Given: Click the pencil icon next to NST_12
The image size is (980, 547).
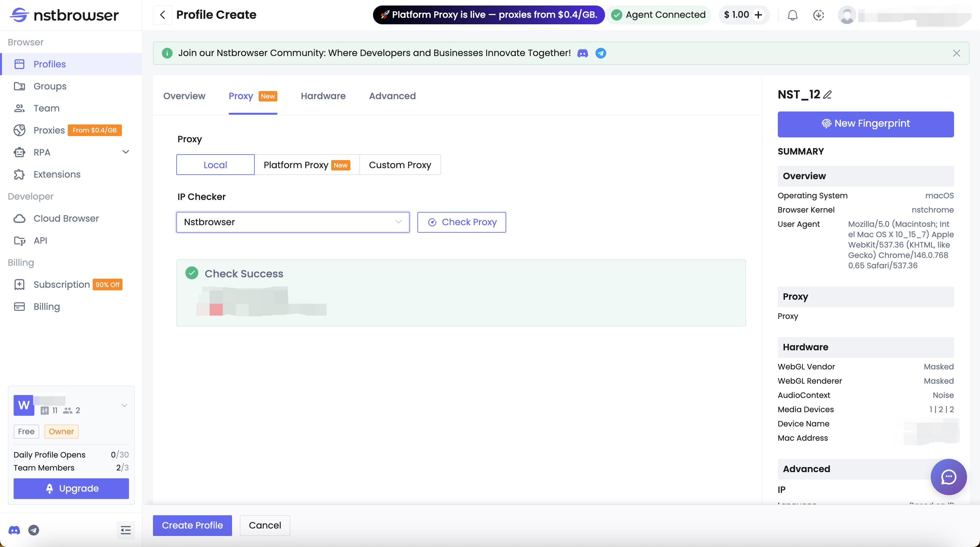Looking at the screenshot, I should pos(827,95).
